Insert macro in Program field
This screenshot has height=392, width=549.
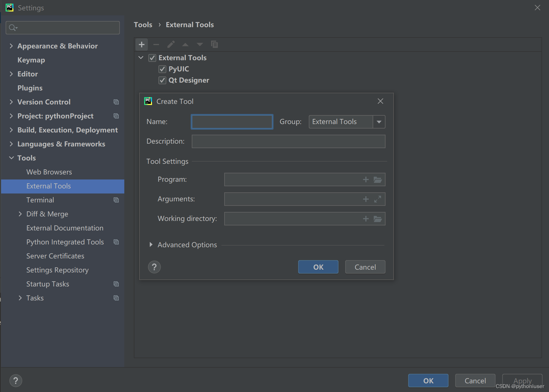click(366, 179)
